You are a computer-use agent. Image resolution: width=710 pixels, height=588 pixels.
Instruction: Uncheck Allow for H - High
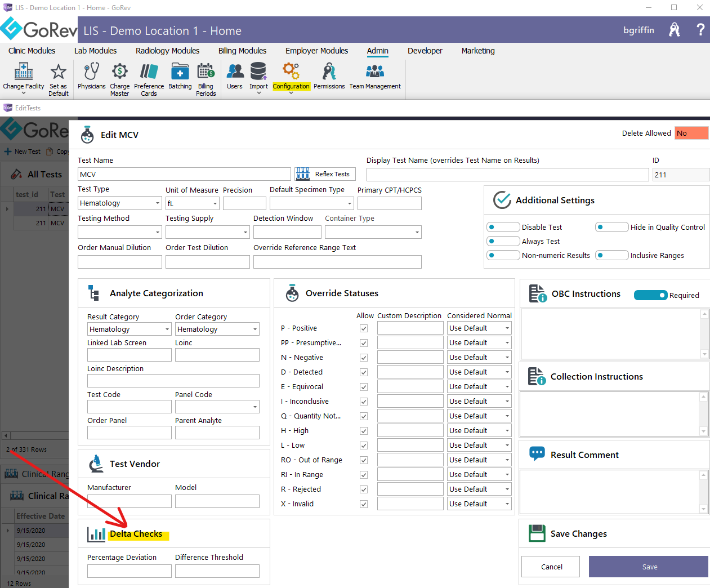click(x=364, y=431)
